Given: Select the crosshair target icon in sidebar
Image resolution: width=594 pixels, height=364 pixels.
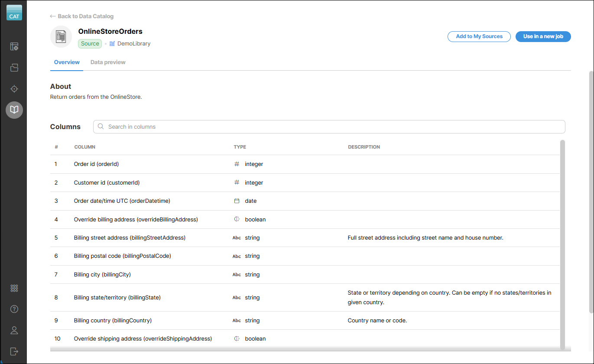Looking at the screenshot, I should tap(14, 89).
